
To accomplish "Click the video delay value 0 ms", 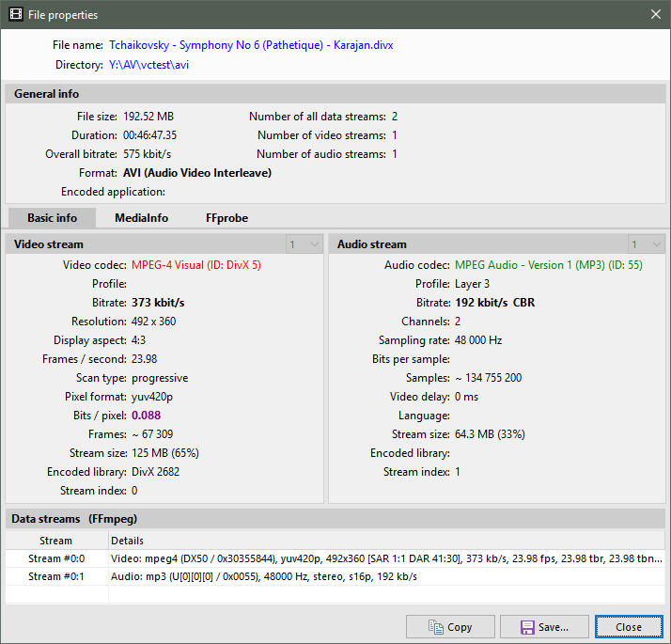I will click(x=466, y=397).
